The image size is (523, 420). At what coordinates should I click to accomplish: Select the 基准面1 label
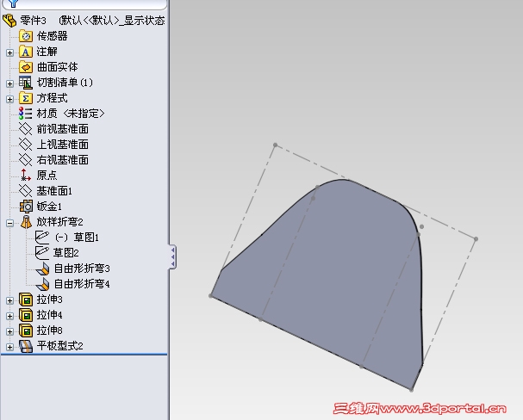click(x=54, y=191)
